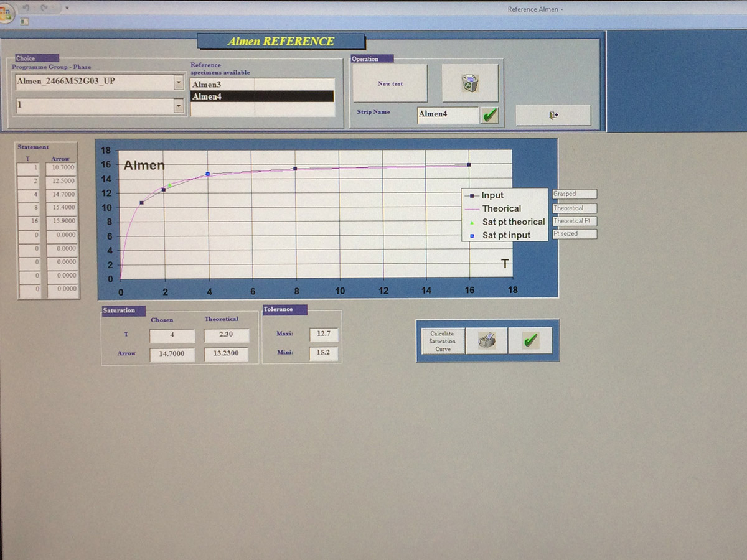Screen dimensions: 747x560
Task: Click the Maxi tolerance field
Action: (x=323, y=334)
